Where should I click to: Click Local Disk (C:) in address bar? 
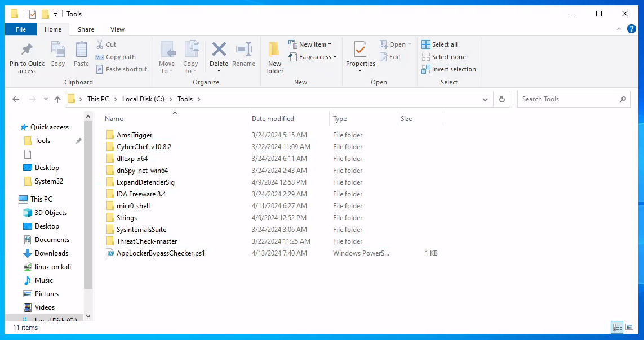tap(143, 99)
